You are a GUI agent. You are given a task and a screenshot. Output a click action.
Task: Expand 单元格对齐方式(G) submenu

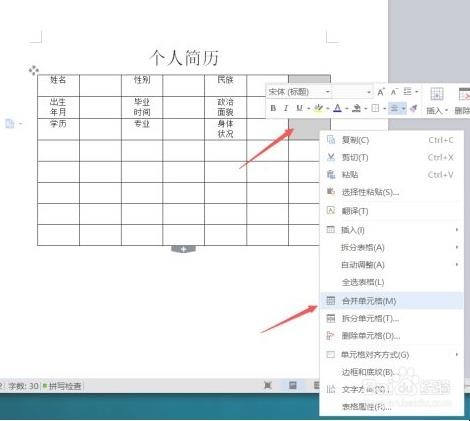coord(392,355)
